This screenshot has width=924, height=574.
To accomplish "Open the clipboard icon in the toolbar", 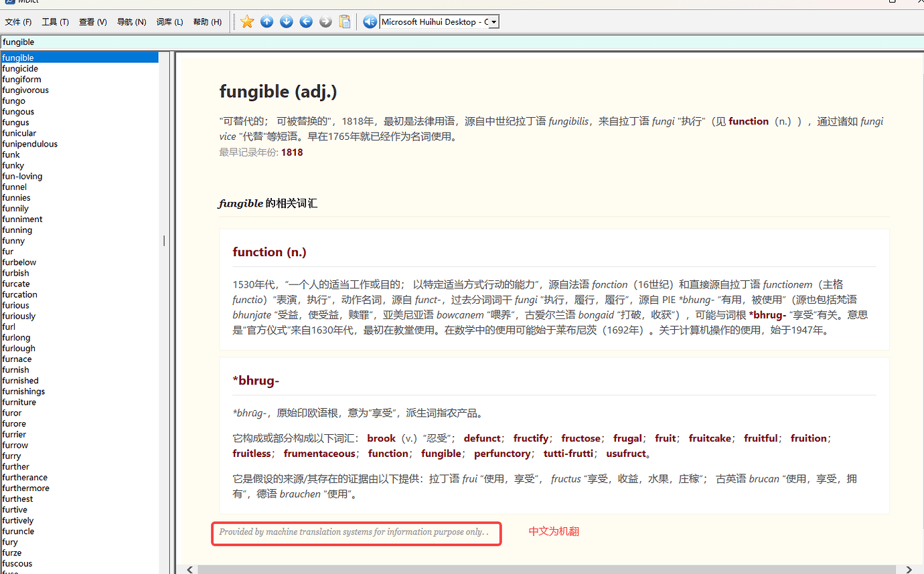I will [x=345, y=21].
